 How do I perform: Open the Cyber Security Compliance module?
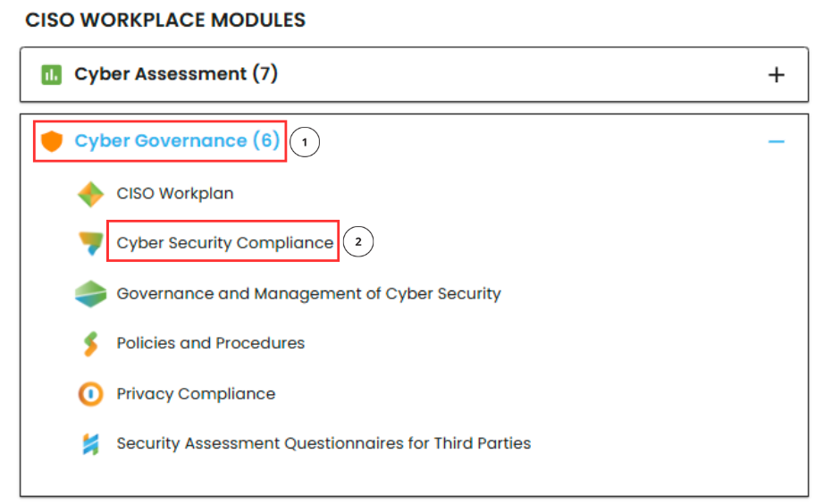click(x=224, y=243)
